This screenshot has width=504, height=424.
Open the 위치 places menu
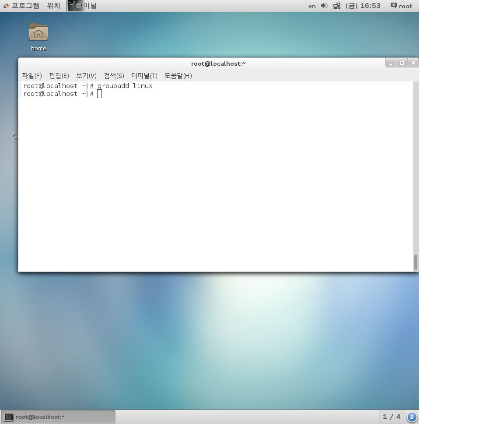click(53, 6)
